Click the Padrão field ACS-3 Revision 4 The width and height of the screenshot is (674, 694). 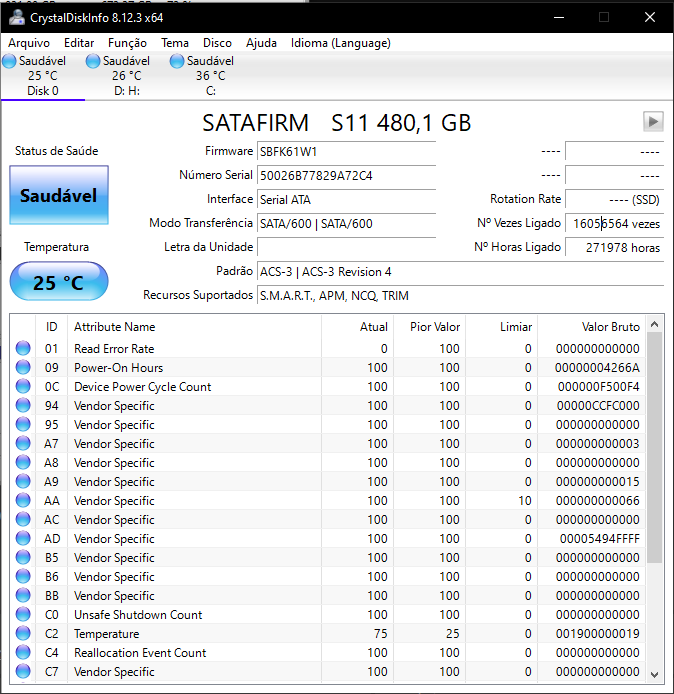tap(460, 271)
